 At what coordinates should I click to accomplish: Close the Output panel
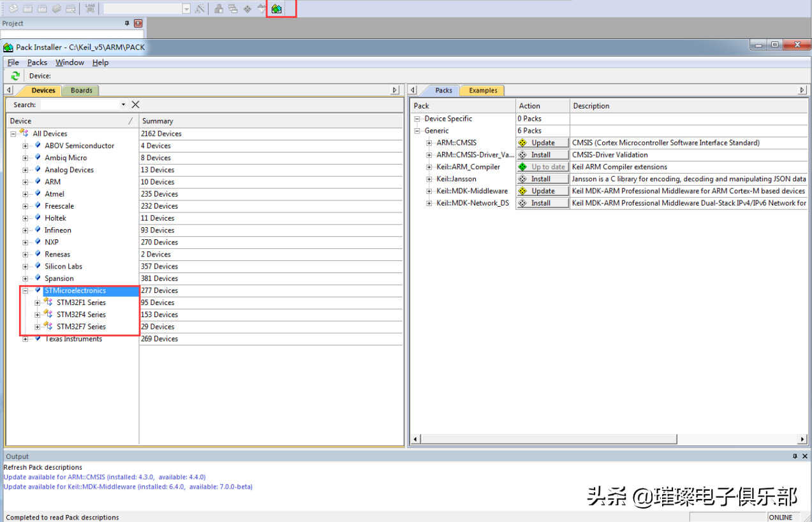tap(804, 456)
